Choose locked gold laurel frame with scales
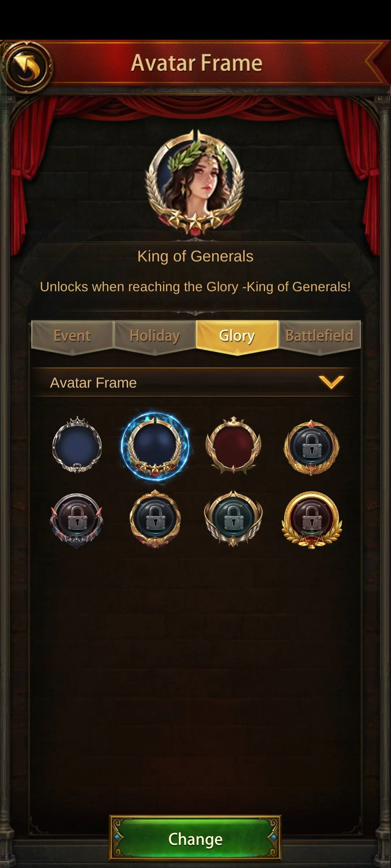Image resolution: width=391 pixels, height=868 pixels. 312,520
